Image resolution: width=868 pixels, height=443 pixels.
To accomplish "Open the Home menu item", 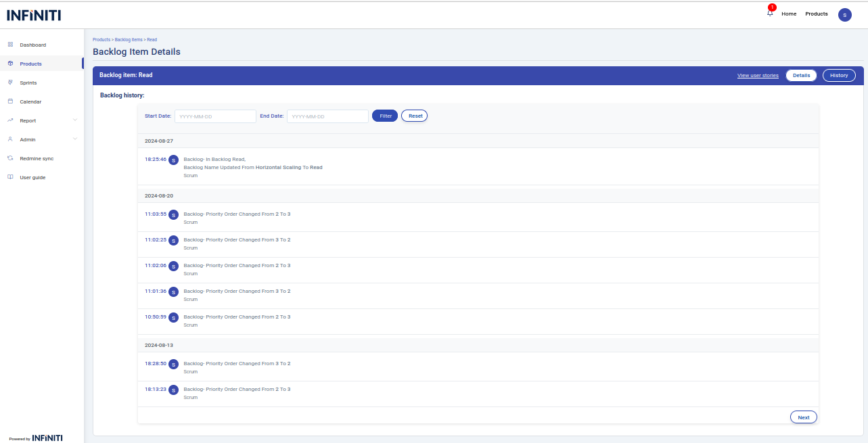I will click(789, 14).
